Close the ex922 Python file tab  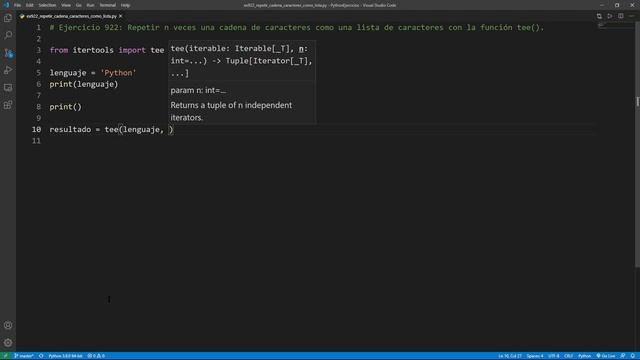coord(120,16)
